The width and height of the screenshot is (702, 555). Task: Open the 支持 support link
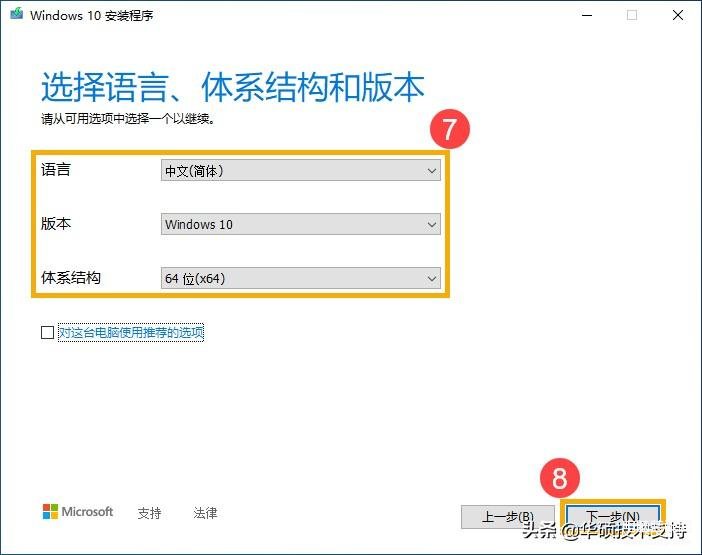149,513
